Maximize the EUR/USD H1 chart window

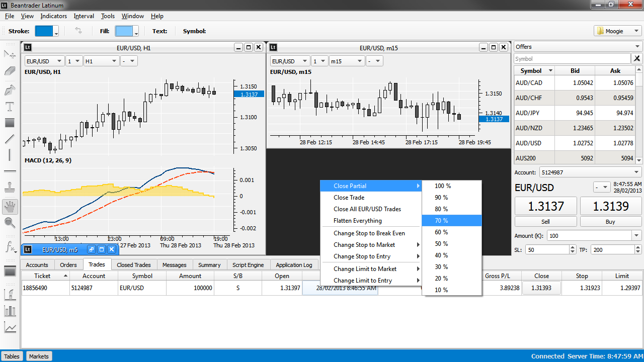point(249,47)
